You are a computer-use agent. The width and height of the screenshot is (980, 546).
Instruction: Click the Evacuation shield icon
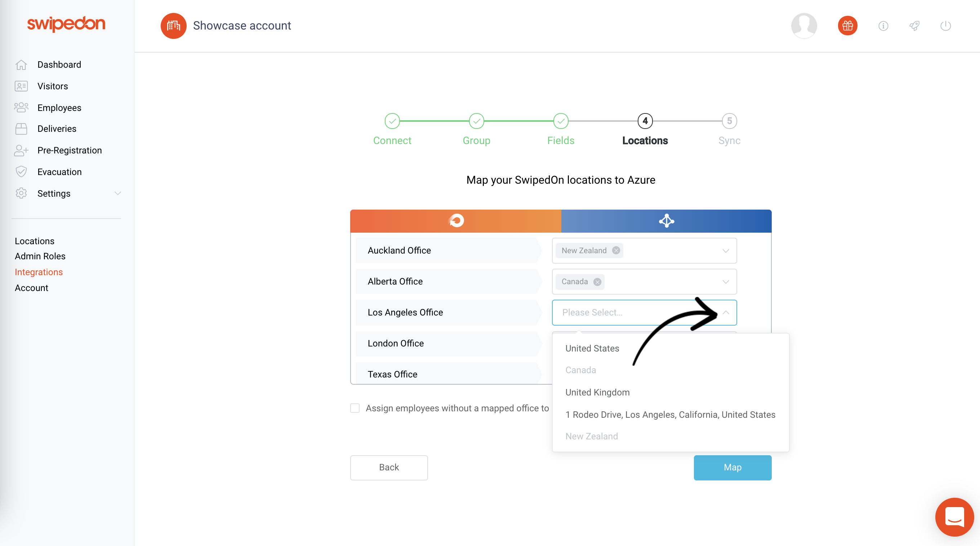[21, 172]
